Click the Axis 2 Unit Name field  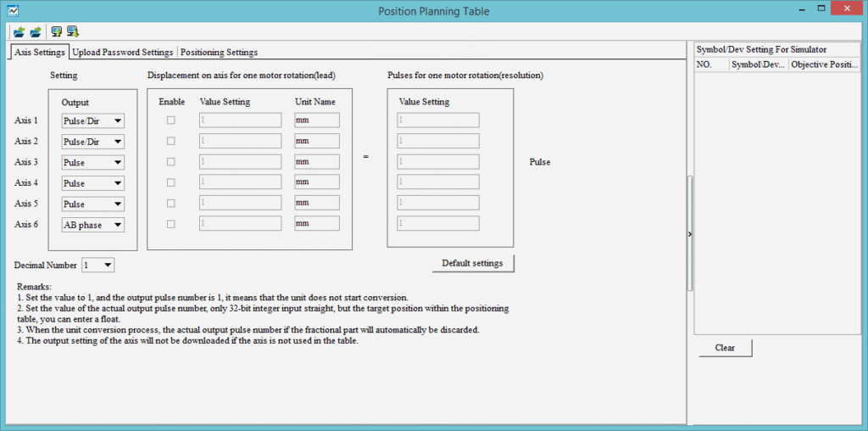[316, 141]
